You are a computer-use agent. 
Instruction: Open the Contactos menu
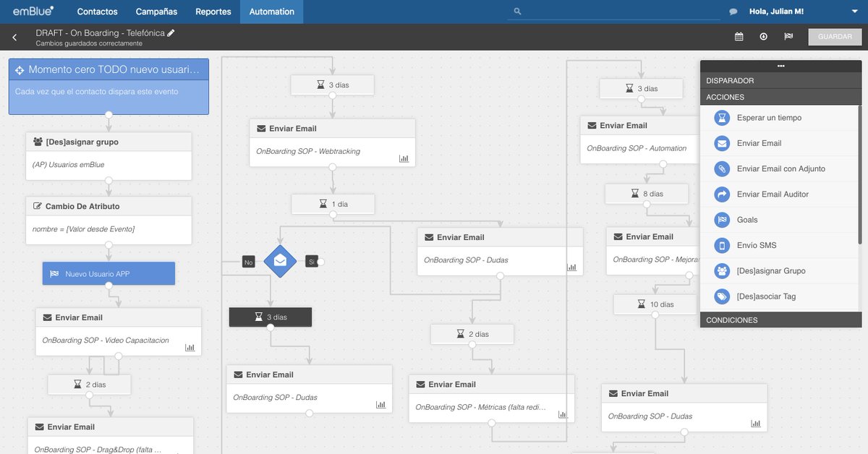click(97, 12)
